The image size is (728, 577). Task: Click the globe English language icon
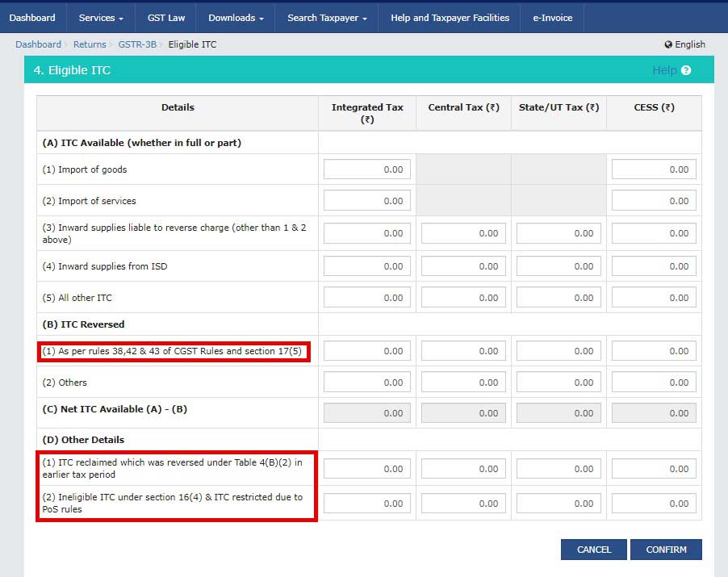tap(668, 44)
